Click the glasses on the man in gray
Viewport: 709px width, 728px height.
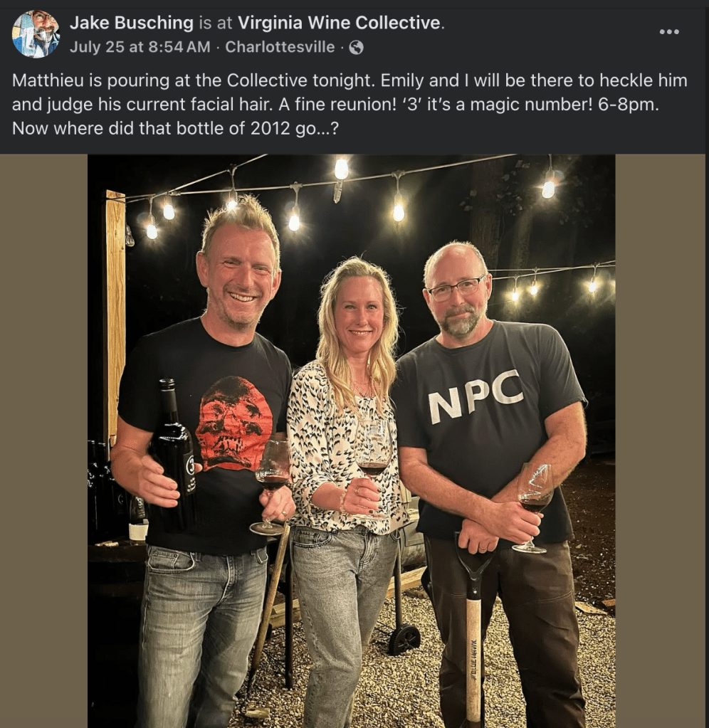tap(456, 288)
